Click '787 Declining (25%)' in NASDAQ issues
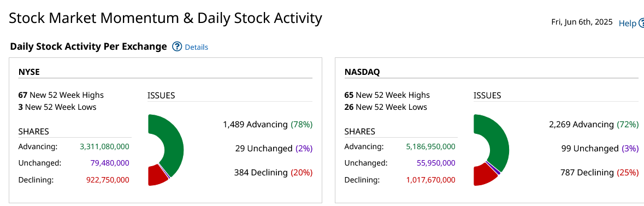The image size is (644, 206). click(599, 173)
